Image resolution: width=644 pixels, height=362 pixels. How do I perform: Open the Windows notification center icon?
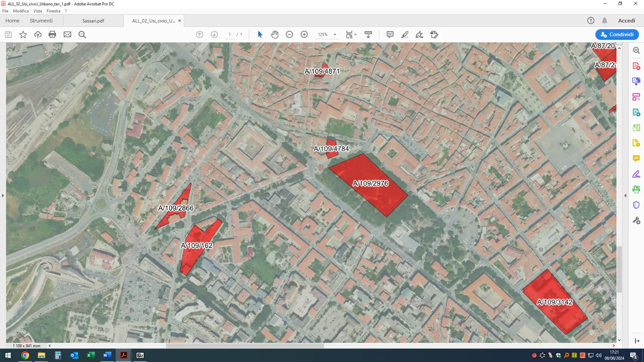tap(634, 355)
